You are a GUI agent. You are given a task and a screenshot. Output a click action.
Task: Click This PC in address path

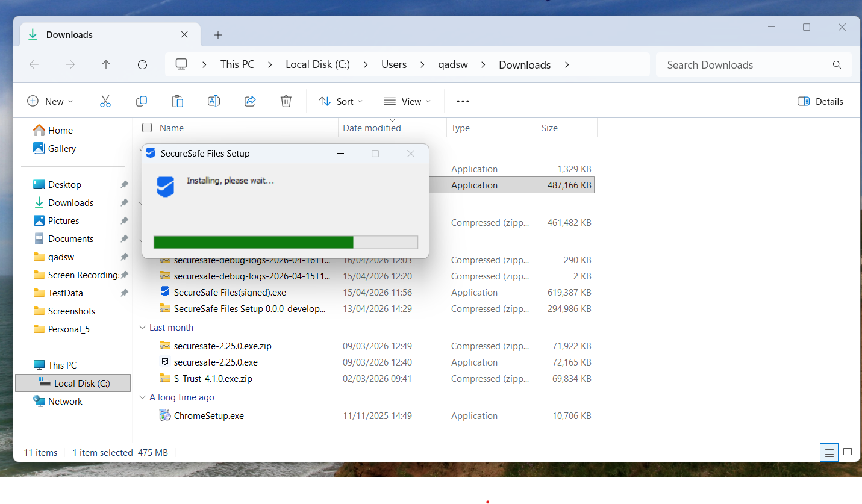click(237, 64)
